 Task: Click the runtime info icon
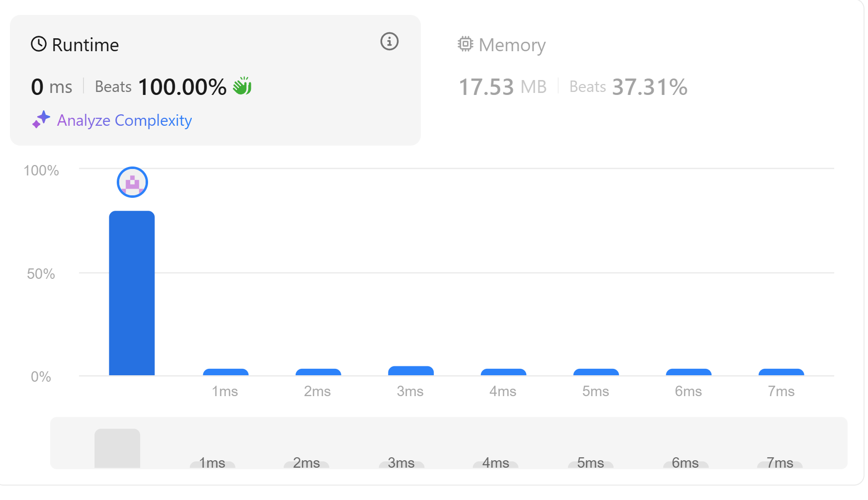click(389, 42)
